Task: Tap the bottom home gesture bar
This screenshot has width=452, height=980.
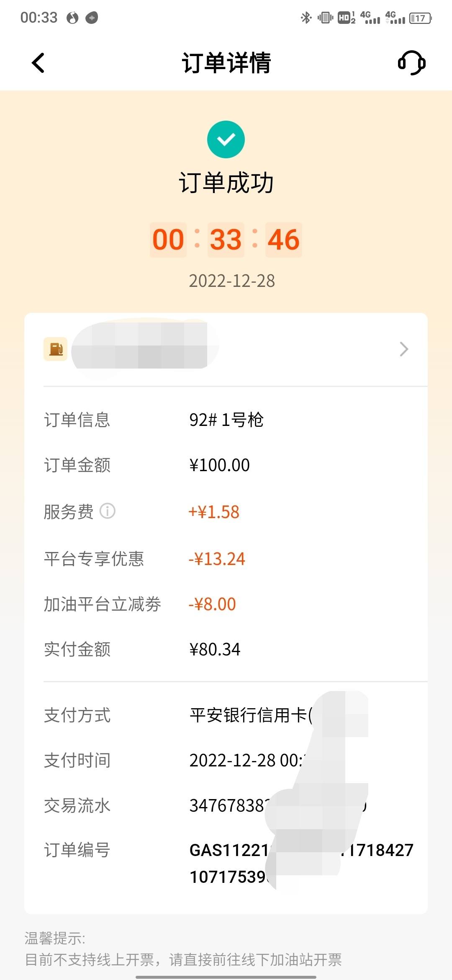Action: click(226, 977)
